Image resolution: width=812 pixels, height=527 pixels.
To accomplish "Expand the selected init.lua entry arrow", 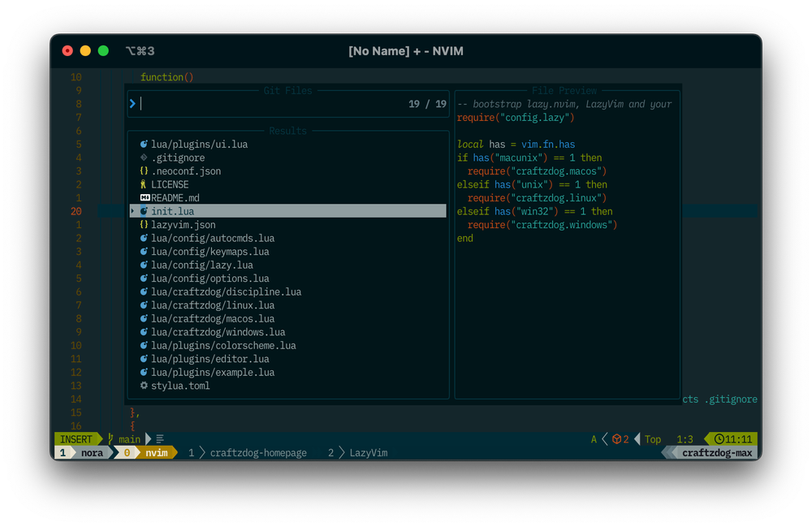I will 134,211.
